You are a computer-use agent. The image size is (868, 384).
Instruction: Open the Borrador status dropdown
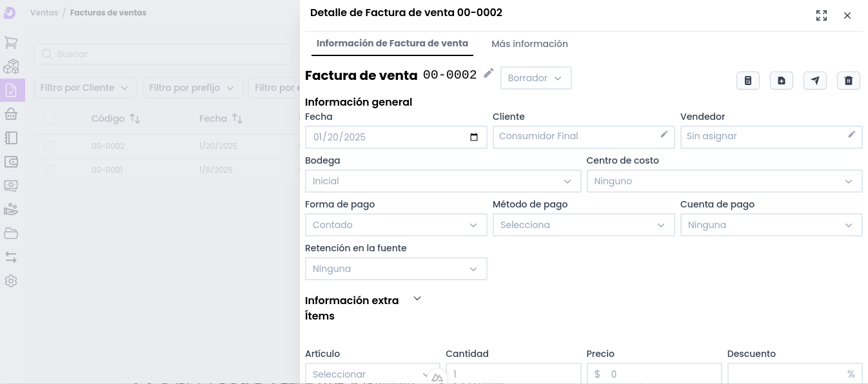[x=536, y=78]
